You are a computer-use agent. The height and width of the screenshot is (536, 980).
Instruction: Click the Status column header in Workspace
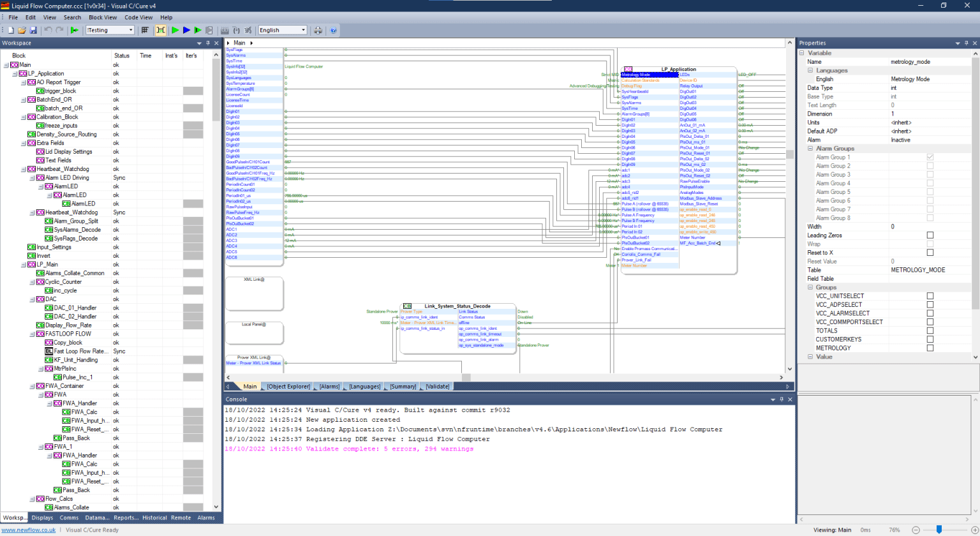[121, 56]
